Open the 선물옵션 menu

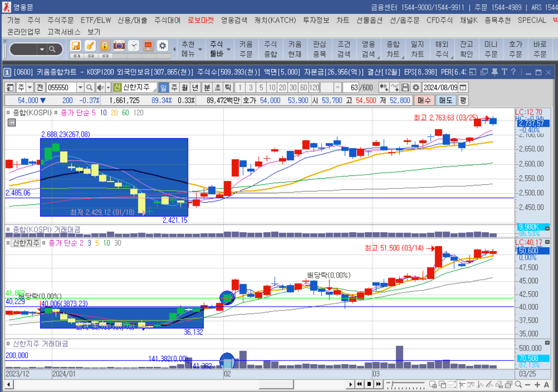click(x=370, y=20)
